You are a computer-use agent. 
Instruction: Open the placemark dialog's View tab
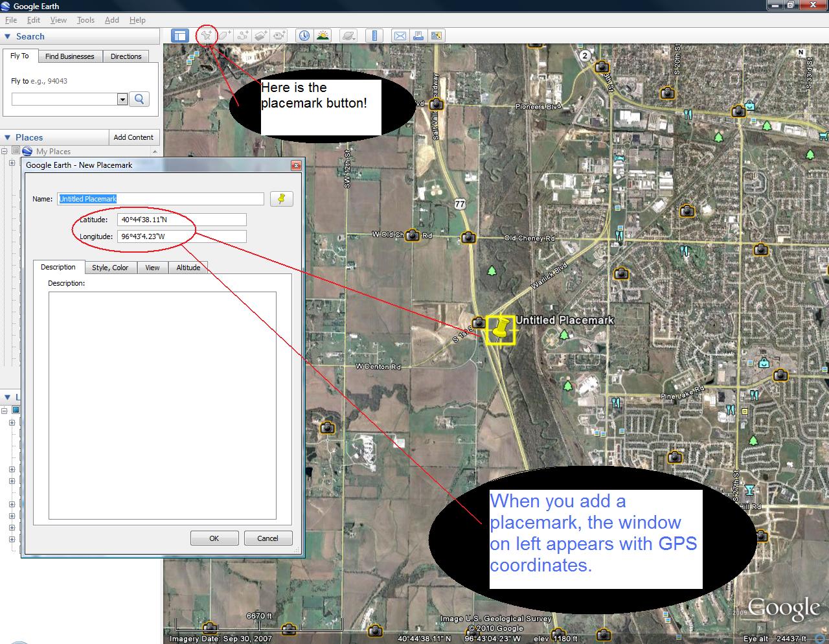(x=152, y=268)
